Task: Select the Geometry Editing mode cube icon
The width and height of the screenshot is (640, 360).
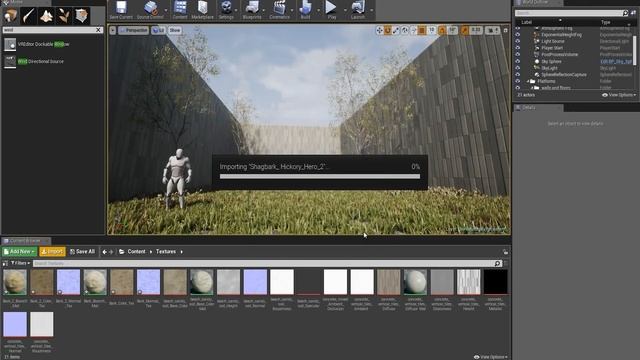Action: 82,16
